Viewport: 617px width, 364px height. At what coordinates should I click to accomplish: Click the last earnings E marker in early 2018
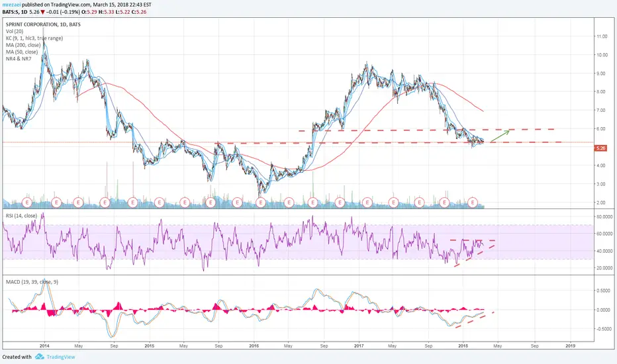pos(473,203)
